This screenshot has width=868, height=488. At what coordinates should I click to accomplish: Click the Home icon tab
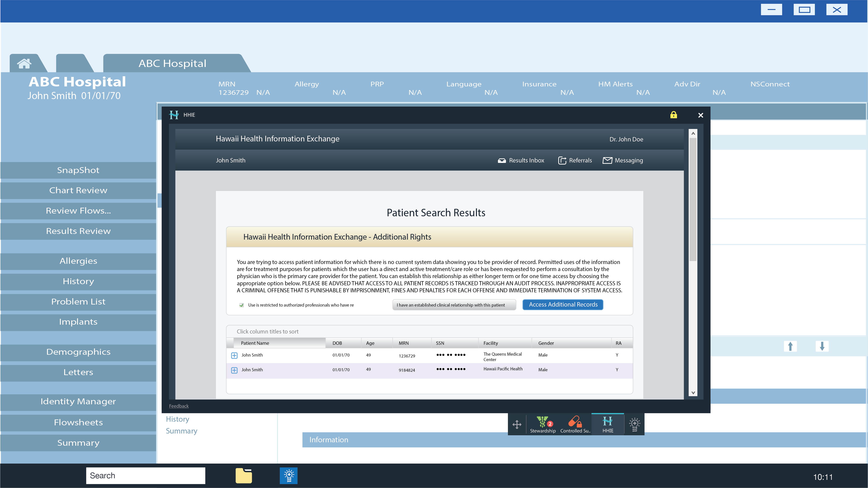(24, 63)
